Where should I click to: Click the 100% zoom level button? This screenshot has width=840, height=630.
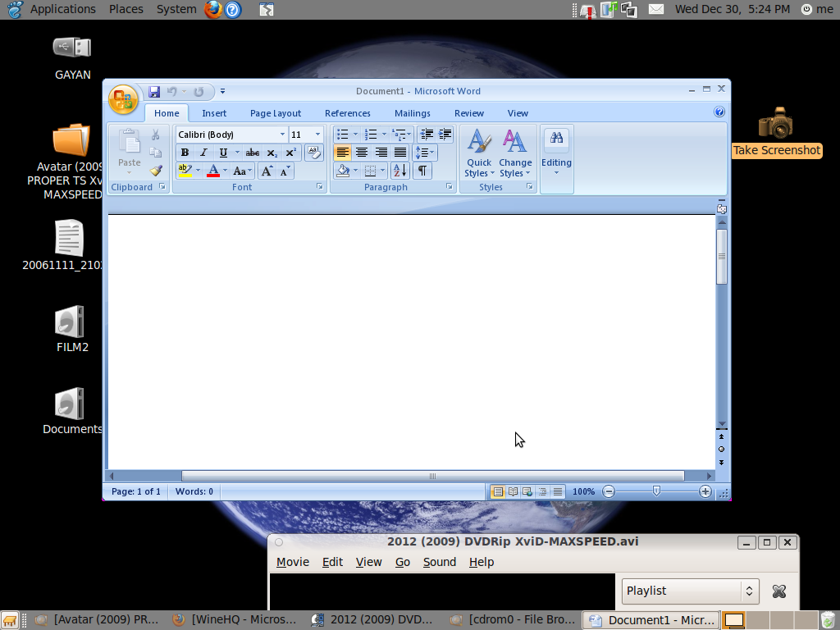click(x=584, y=492)
